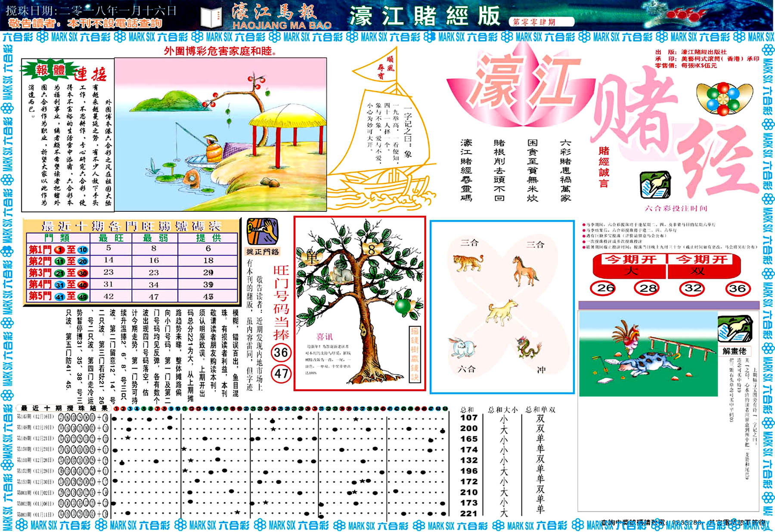This screenshot has height=532, width=775.
Task: Click the 总和大小 column header
Action: [502, 410]
